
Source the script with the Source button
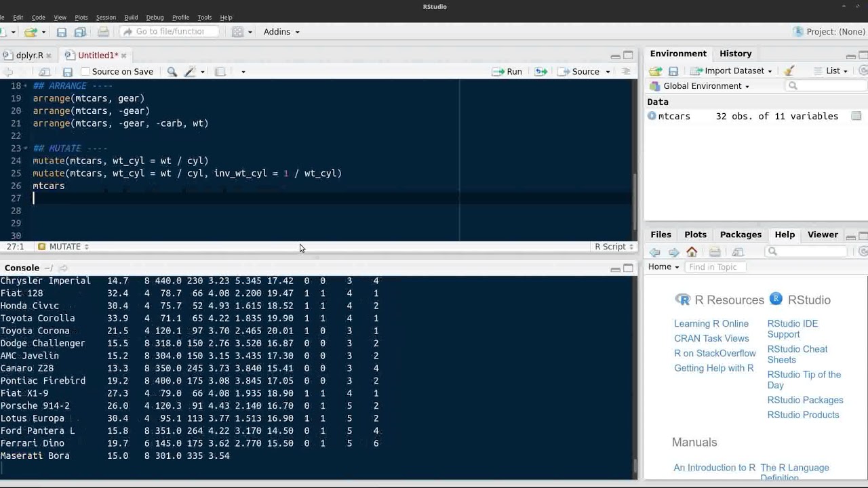tap(580, 72)
